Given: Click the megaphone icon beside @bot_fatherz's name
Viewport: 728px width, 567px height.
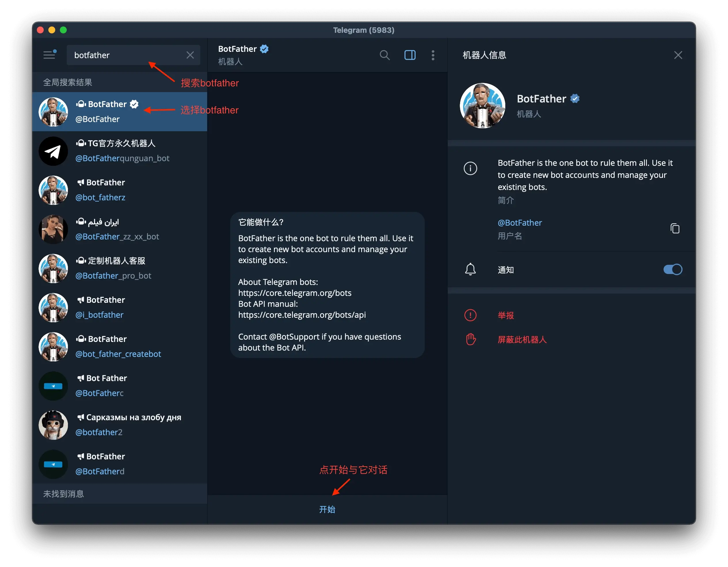Looking at the screenshot, I should [80, 182].
